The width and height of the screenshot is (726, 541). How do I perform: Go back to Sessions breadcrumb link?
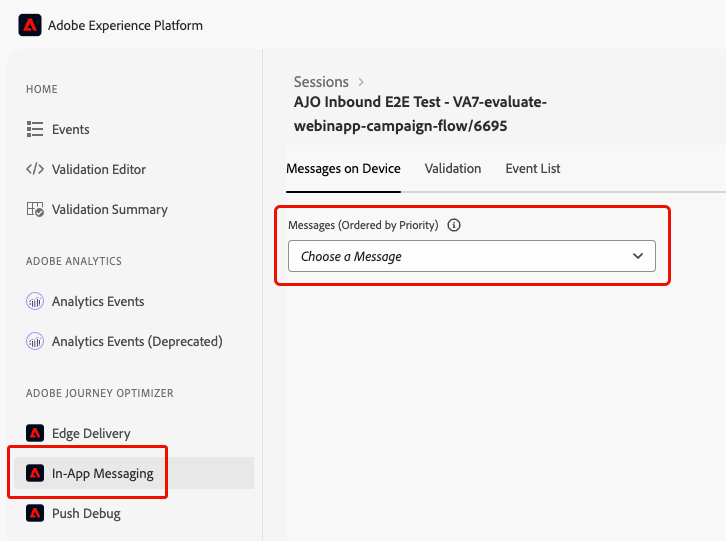point(321,82)
